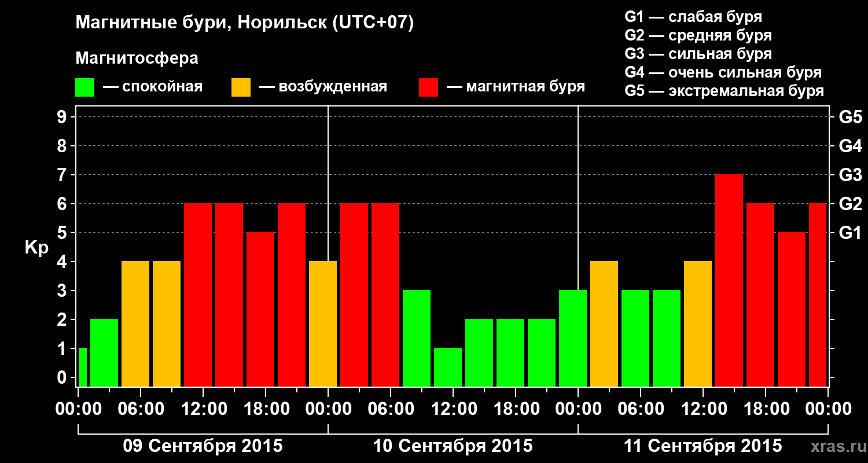Click the orange bar crossing midnight into 10 Сентября
Image resolution: width=868 pixels, height=463 pixels.
(x=323, y=324)
